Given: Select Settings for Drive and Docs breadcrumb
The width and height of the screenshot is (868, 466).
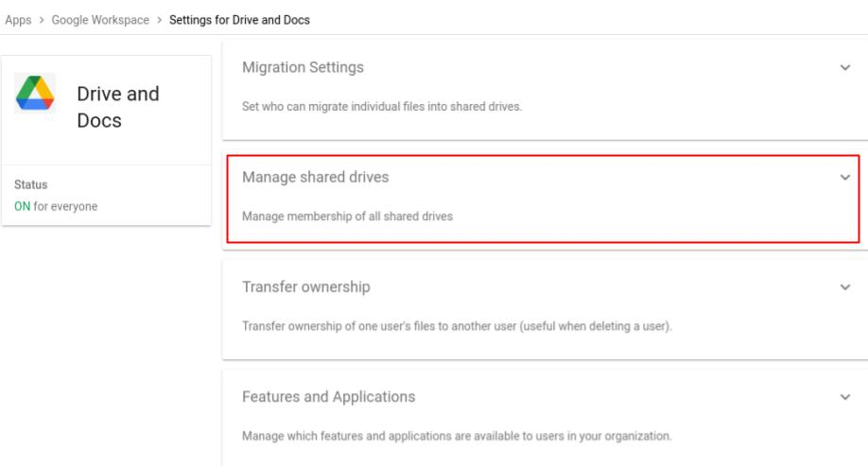Looking at the screenshot, I should pyautogui.click(x=239, y=20).
